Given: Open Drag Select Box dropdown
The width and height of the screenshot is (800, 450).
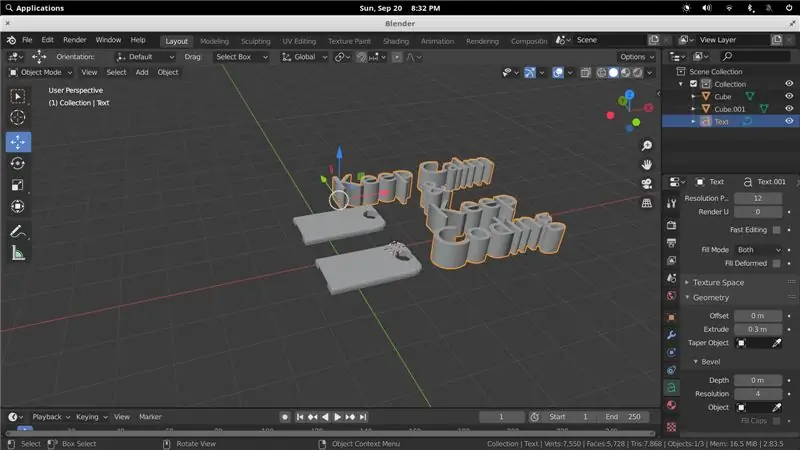Looking at the screenshot, I should click(x=241, y=57).
